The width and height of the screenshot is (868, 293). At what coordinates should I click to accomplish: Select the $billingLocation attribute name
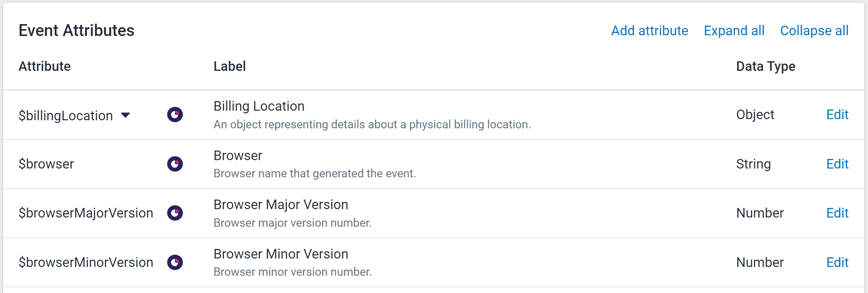(66, 115)
